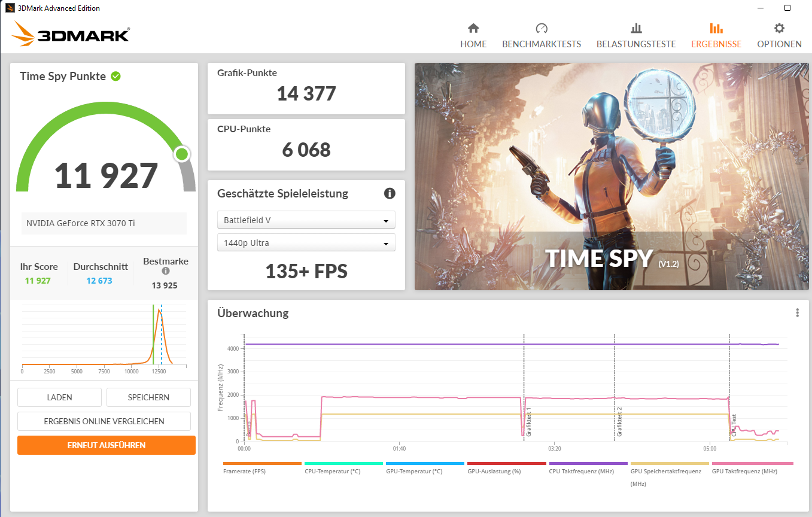The height and width of the screenshot is (517, 812).
Task: Click the 3DMark logo
Action: [x=71, y=34]
